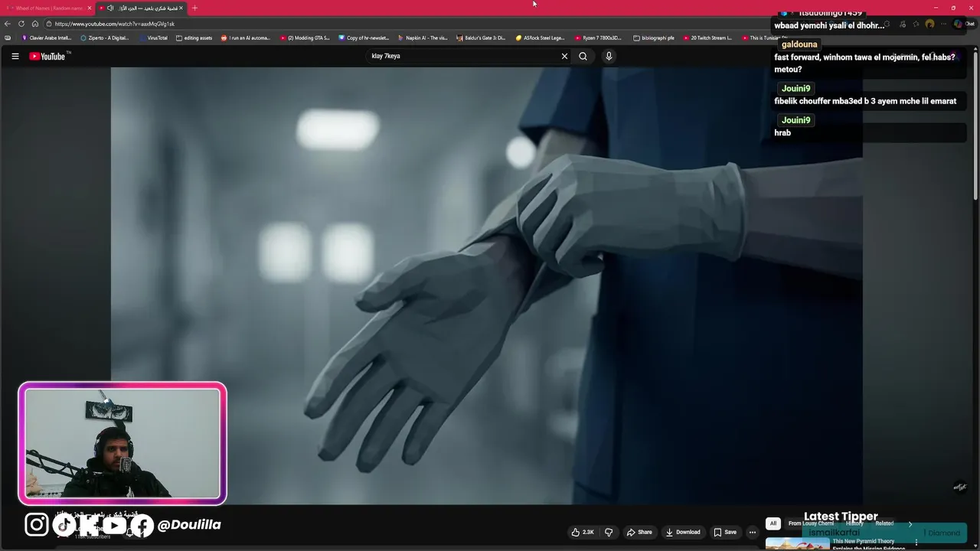Click tipper name 'ismailkarfai'
Viewport: 980px width, 551px height.
pos(835,533)
